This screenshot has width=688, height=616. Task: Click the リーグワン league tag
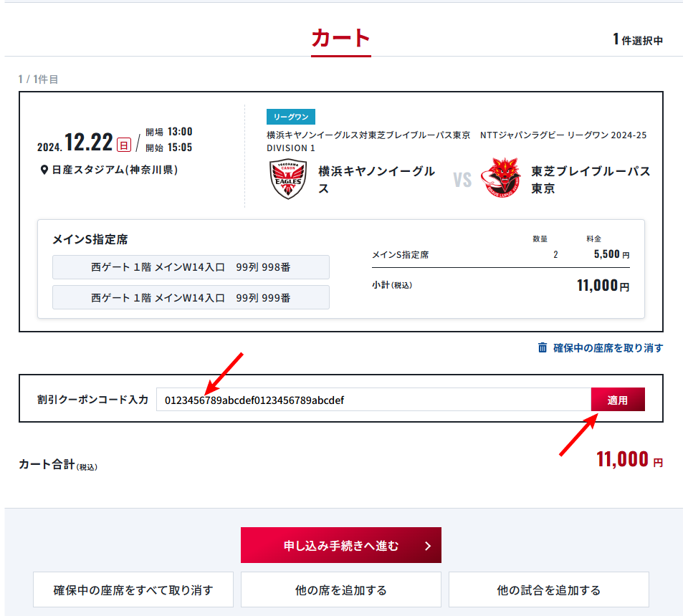coord(291,117)
